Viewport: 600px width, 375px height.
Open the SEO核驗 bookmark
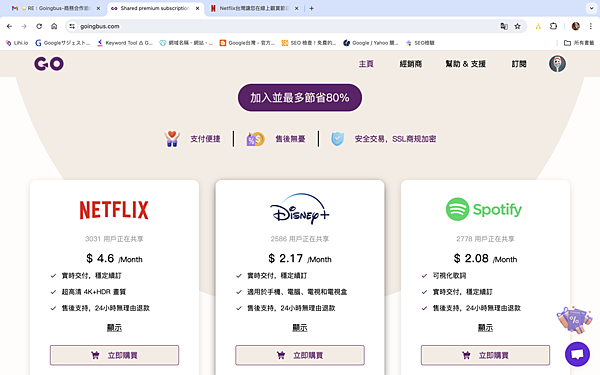click(420, 43)
